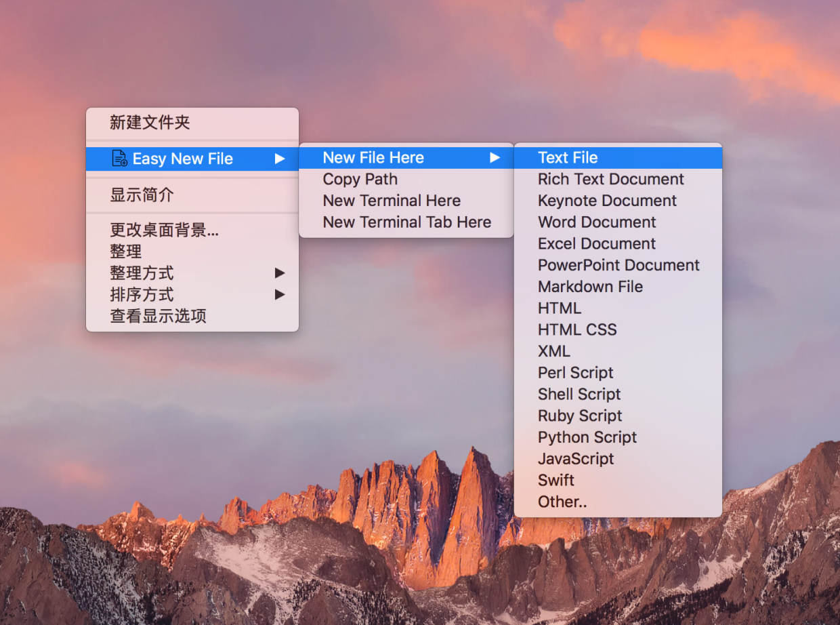Click the Easy New File submenu arrow
The width and height of the screenshot is (840, 625).
[280, 159]
